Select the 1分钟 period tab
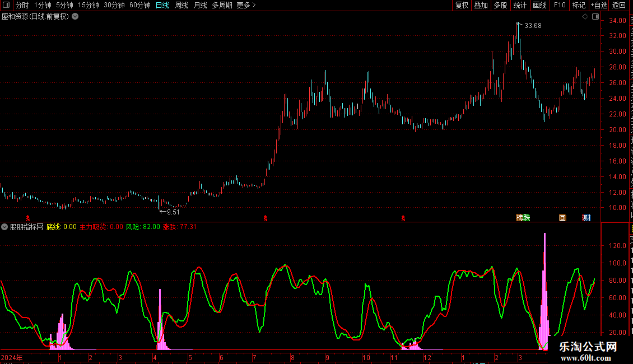633x364 pixels. [x=43, y=5]
